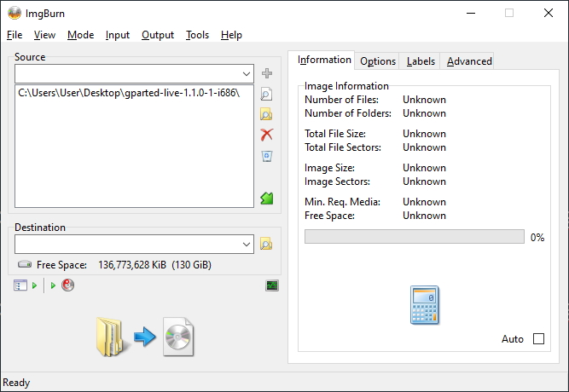Click the red disc write icon

[x=67, y=285]
